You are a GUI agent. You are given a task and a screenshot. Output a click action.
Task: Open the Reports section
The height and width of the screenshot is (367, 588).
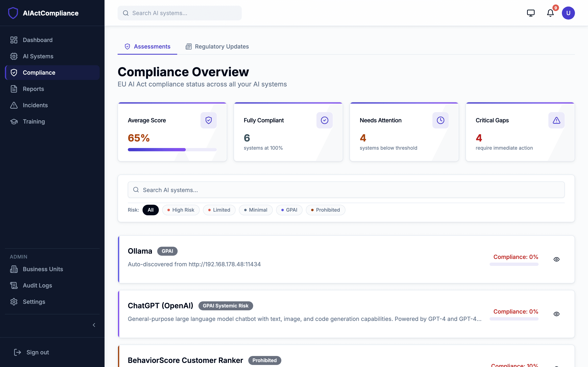33,89
